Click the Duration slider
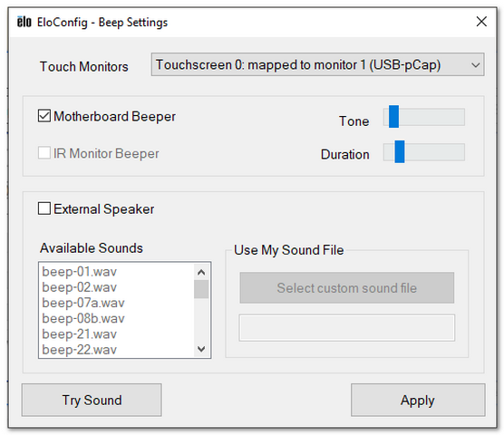Image resolution: width=504 pixels, height=435 pixels. click(423, 151)
